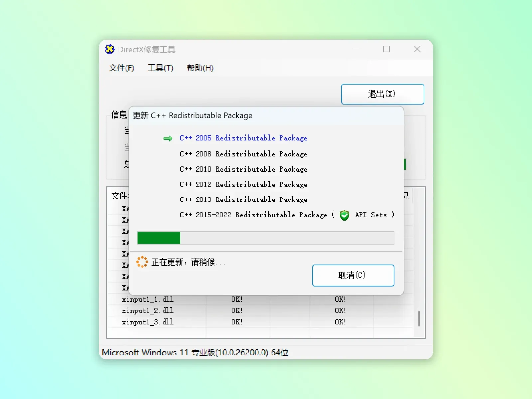Click the green shield API Sets icon

(344, 215)
